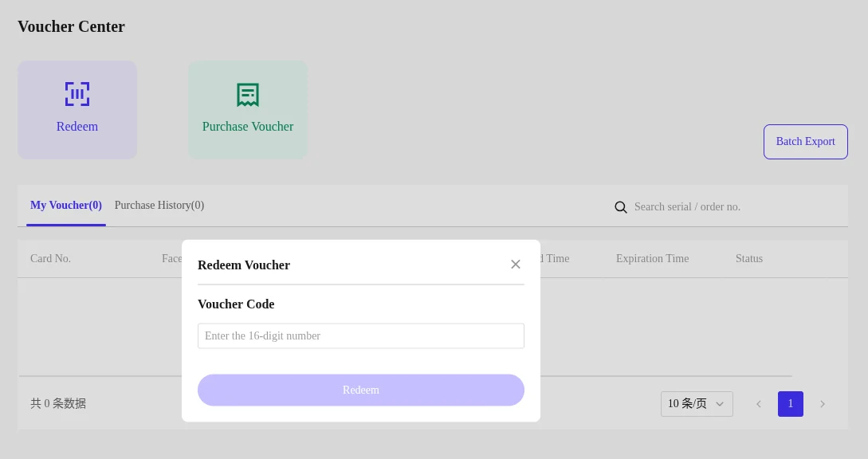Open the Purchase Voucher card label
The width and height of the screenshot is (868, 459).
(x=247, y=126)
